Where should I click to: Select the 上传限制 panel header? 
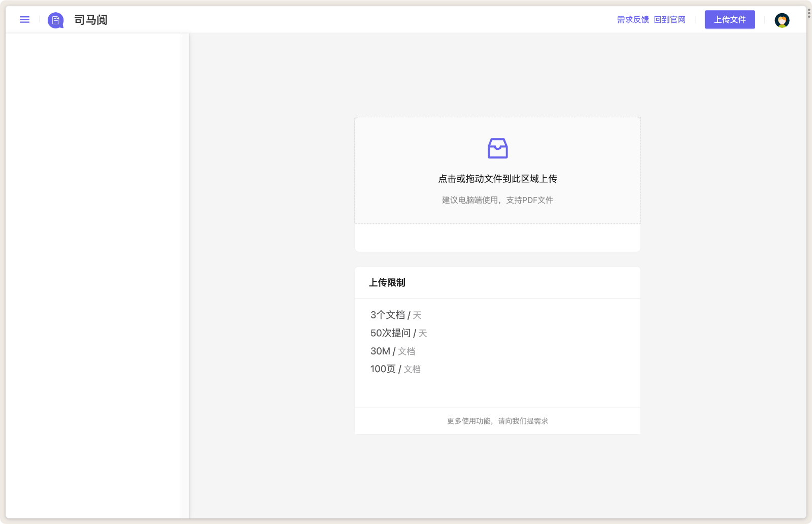[388, 283]
